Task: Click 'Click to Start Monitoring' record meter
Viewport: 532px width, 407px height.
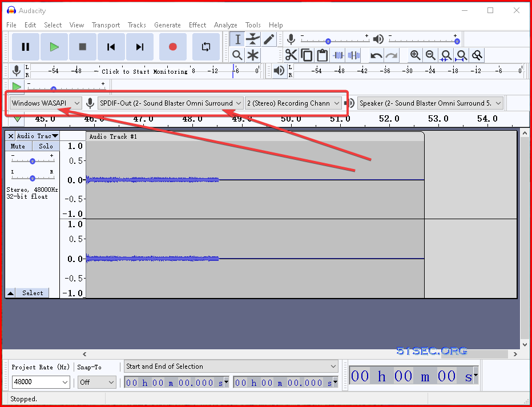Action: tap(144, 71)
